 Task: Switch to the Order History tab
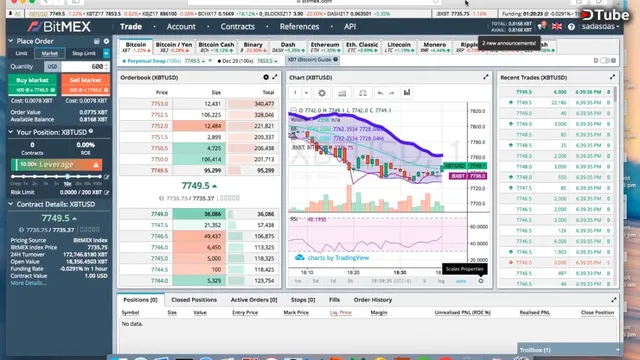[373, 300]
